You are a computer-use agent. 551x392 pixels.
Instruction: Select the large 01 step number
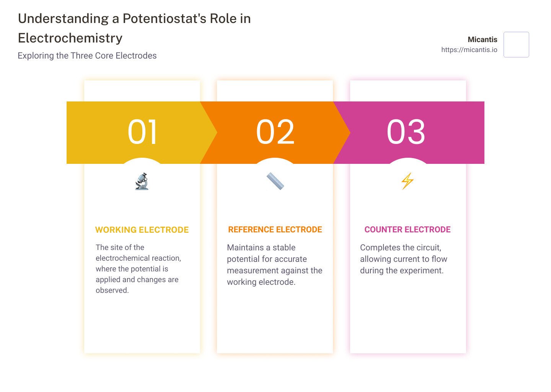pos(142,132)
